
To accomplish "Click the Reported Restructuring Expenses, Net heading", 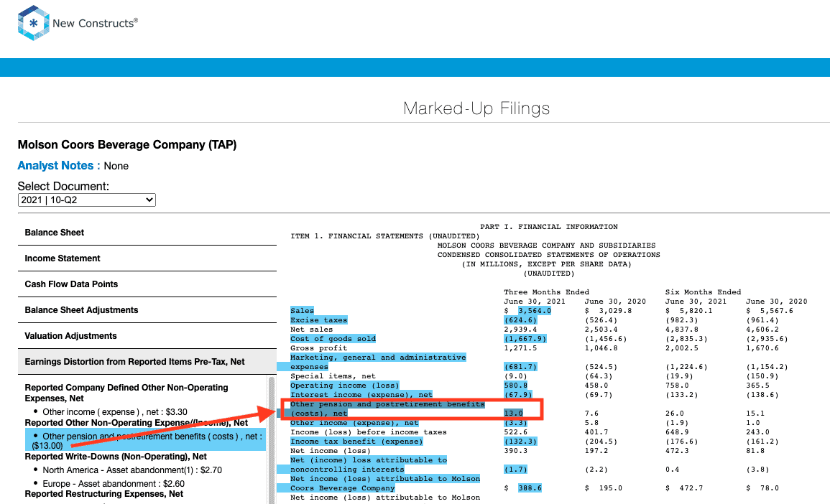I will pyautogui.click(x=103, y=494).
